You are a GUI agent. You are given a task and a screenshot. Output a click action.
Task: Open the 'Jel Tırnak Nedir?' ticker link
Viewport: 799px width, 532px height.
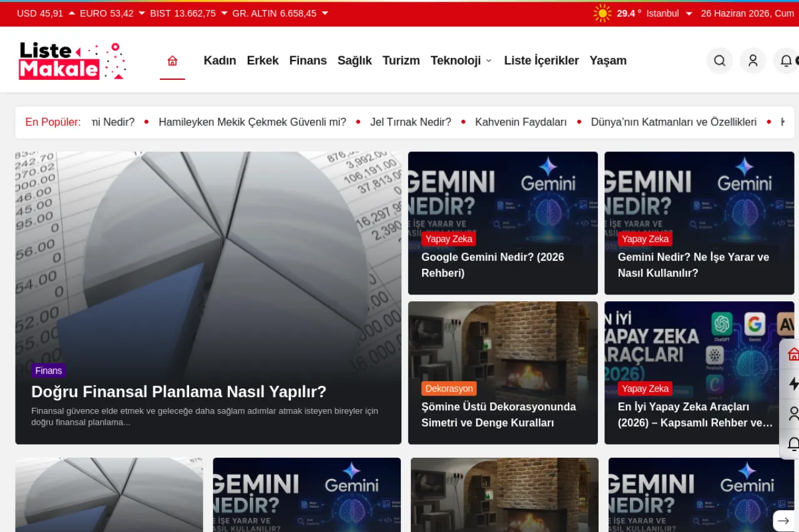(x=411, y=122)
